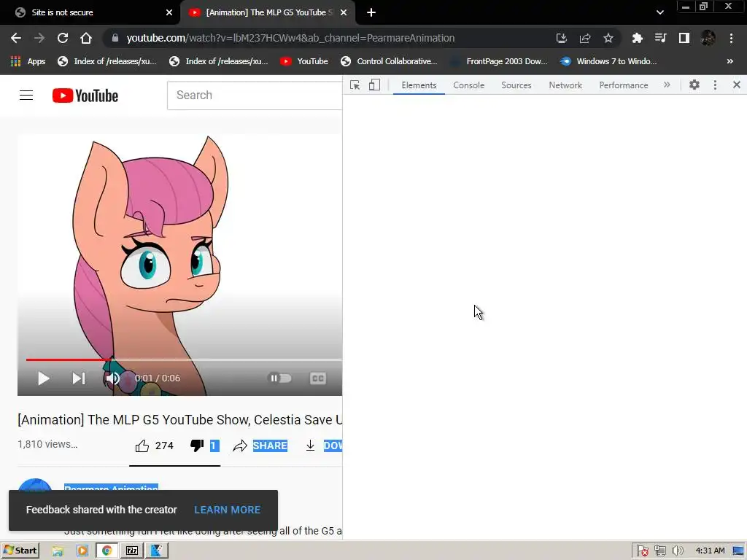
Task: Open the tab search dropdown arrow
Action: pyautogui.click(x=659, y=12)
